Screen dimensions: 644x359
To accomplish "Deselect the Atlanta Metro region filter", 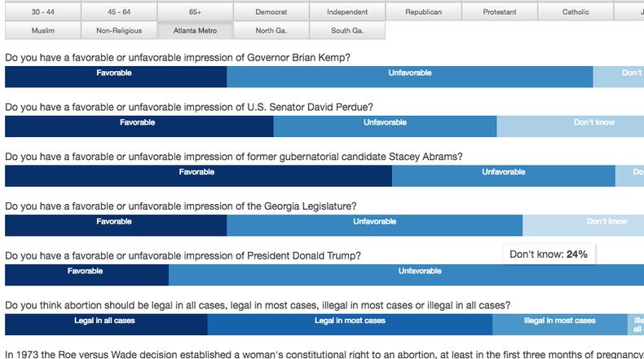I will [x=194, y=30].
